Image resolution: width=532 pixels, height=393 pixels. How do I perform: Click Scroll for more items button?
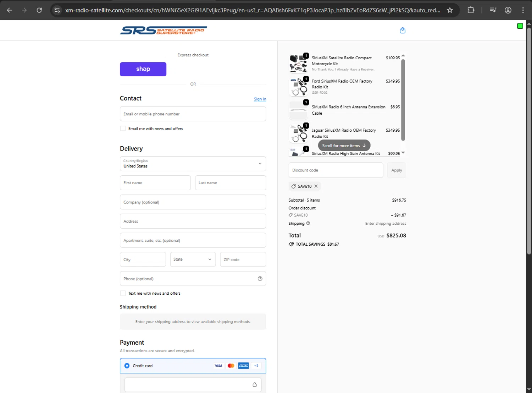[344, 146]
